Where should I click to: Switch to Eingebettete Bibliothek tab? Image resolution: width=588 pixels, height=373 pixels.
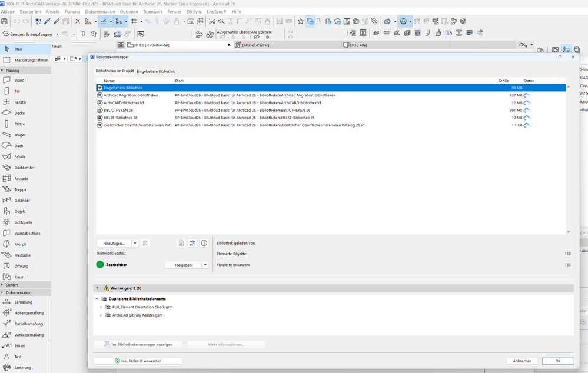[155, 71]
